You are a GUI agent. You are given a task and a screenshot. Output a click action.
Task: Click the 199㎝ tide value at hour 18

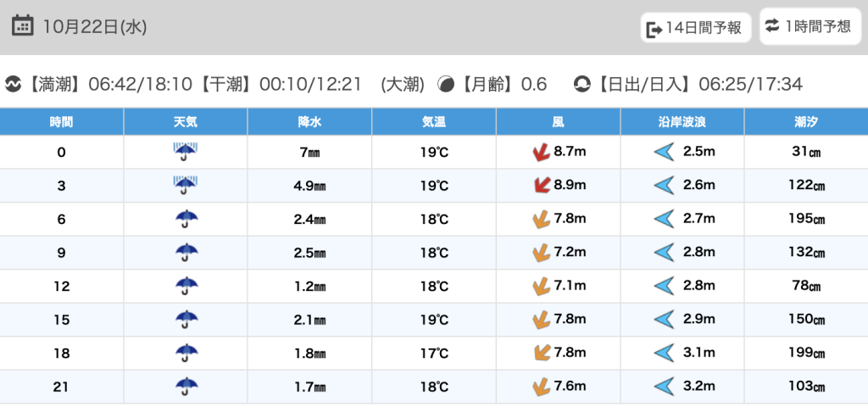click(806, 353)
